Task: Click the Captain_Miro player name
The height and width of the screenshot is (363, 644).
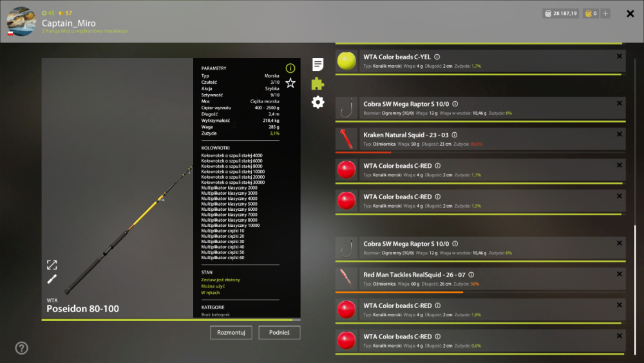Action: point(69,23)
